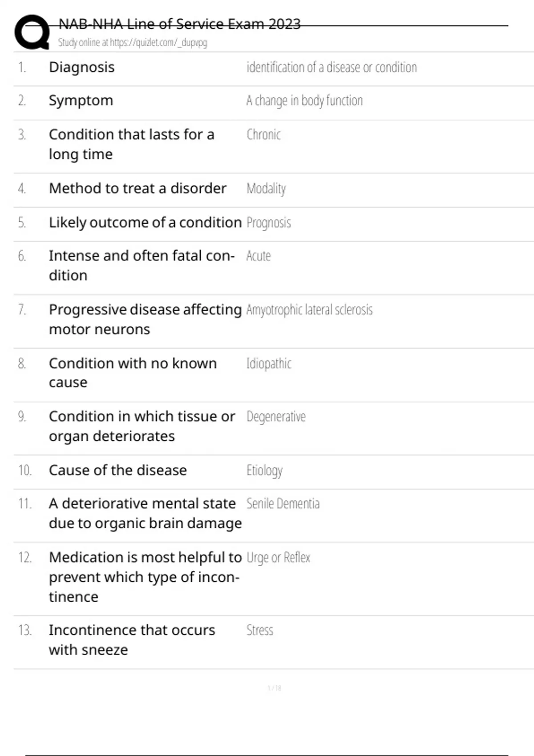Click the "Etiology" answer text
Image resolution: width=534 pixels, height=756 pixels.
click(264, 470)
